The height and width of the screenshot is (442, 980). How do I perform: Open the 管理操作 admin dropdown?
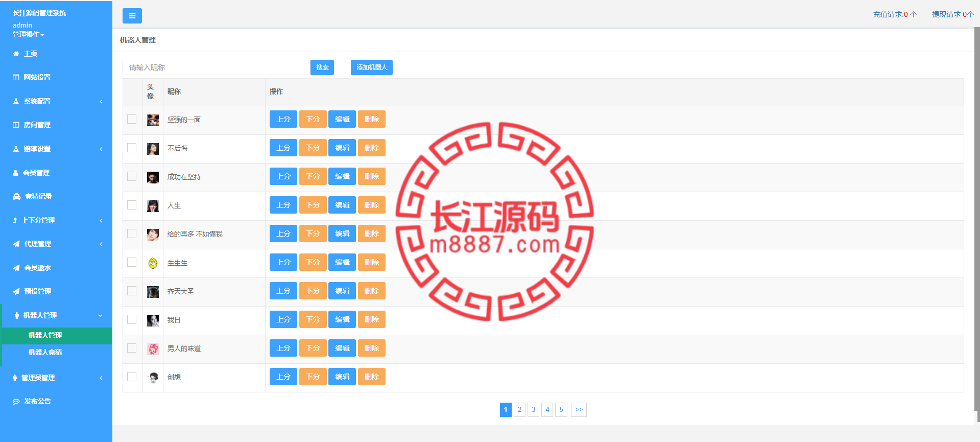tap(29, 34)
